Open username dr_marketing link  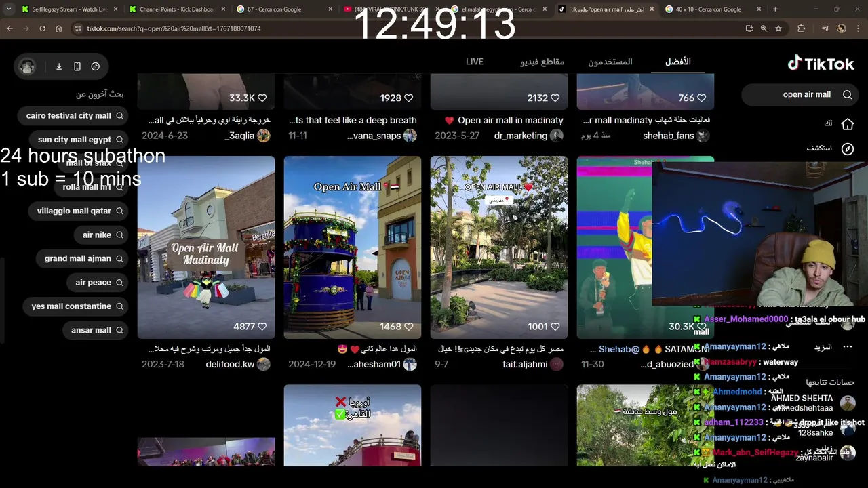point(521,136)
